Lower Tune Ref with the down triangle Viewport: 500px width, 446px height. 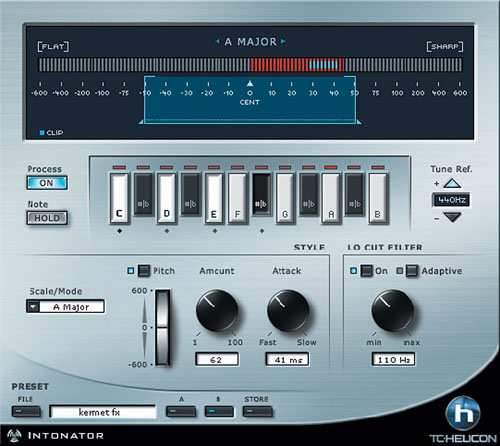[x=452, y=217]
